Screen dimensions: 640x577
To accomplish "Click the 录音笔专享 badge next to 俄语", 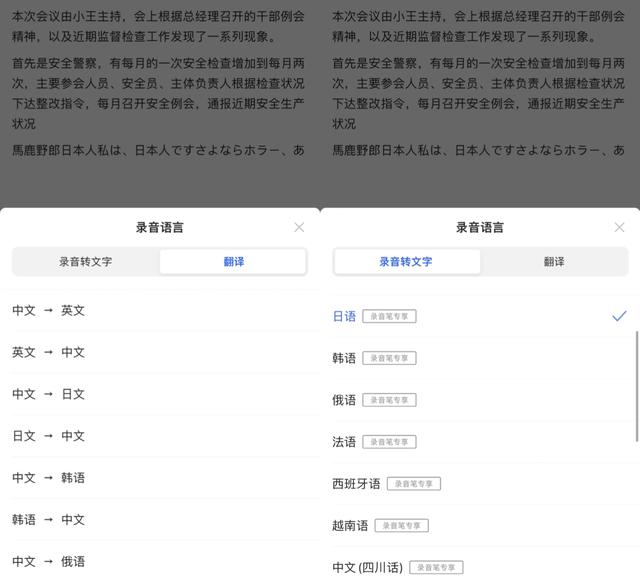I will 389,400.
